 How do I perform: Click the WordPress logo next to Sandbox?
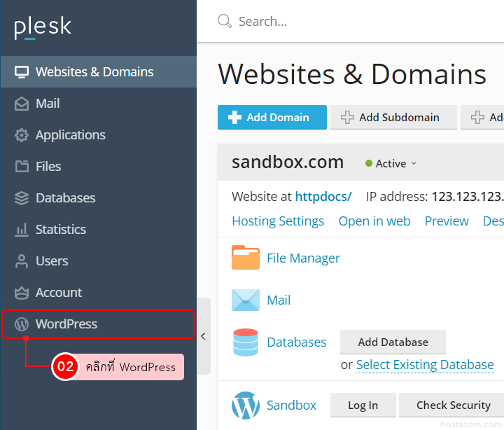coord(245,405)
